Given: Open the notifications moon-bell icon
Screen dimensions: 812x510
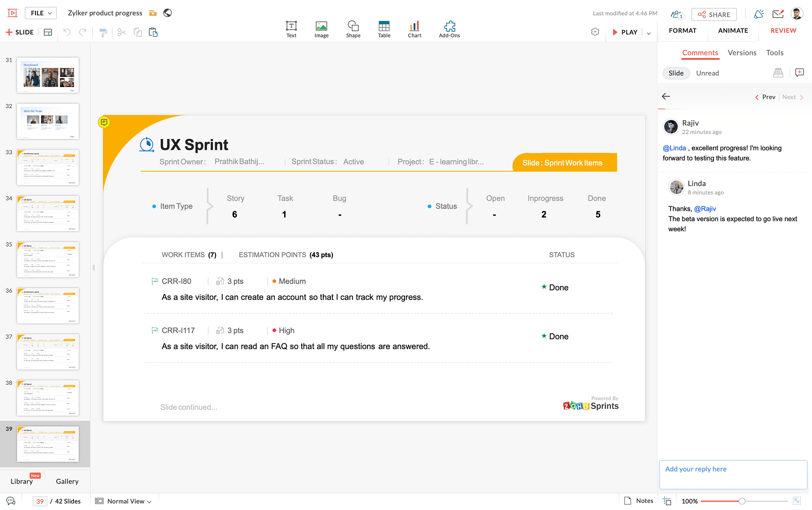Looking at the screenshot, I should click(x=759, y=14).
